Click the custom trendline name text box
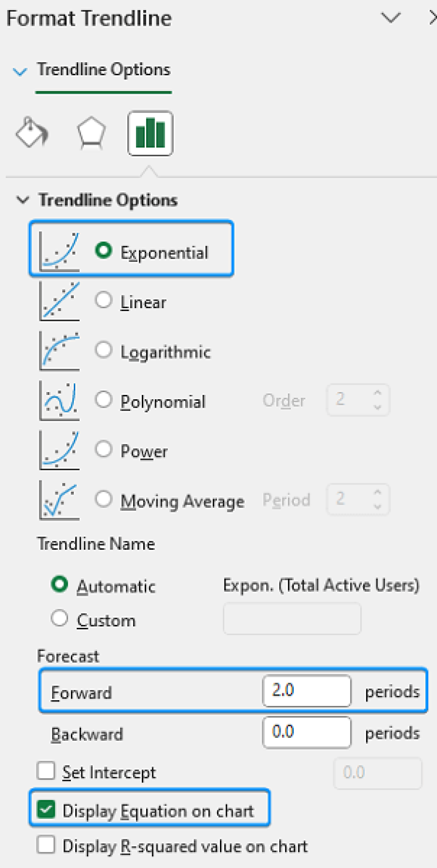 (x=292, y=619)
